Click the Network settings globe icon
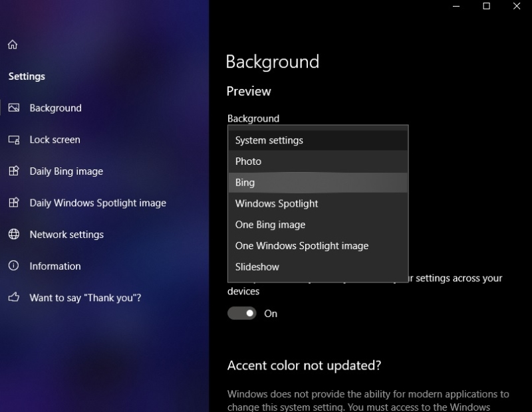The height and width of the screenshot is (412, 532). point(13,235)
